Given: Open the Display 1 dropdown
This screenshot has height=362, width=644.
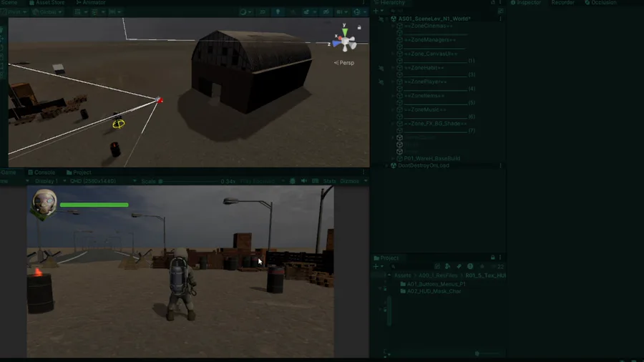Looking at the screenshot, I should (51, 181).
